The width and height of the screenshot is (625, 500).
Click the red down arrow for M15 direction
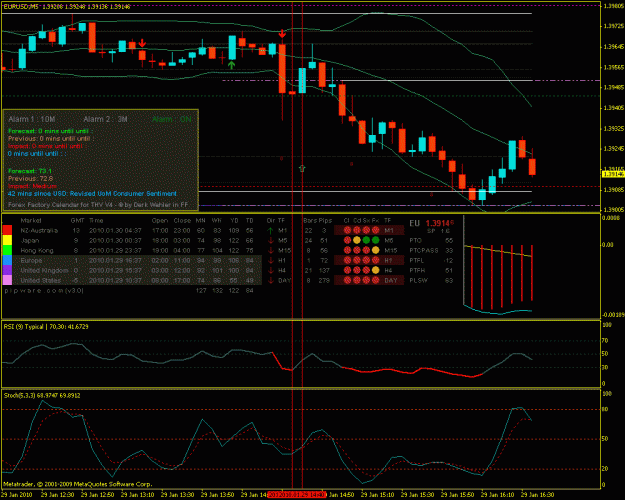[x=271, y=250]
